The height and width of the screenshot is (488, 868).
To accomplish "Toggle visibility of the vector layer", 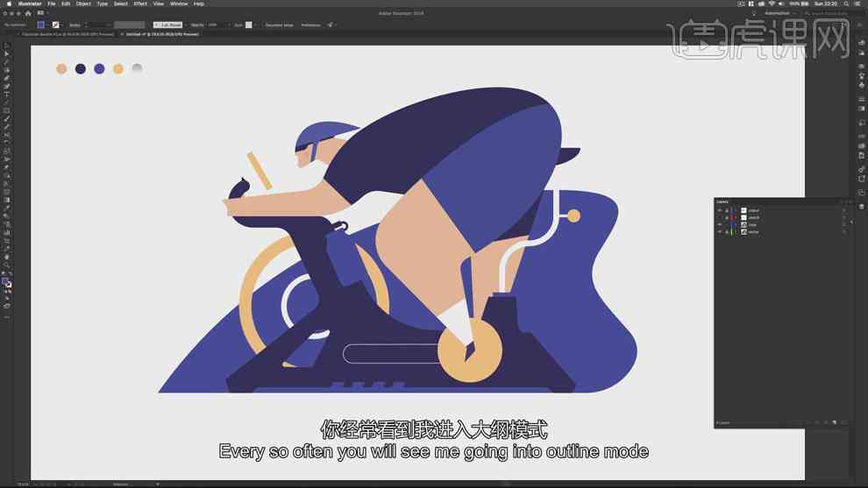I will (720, 232).
